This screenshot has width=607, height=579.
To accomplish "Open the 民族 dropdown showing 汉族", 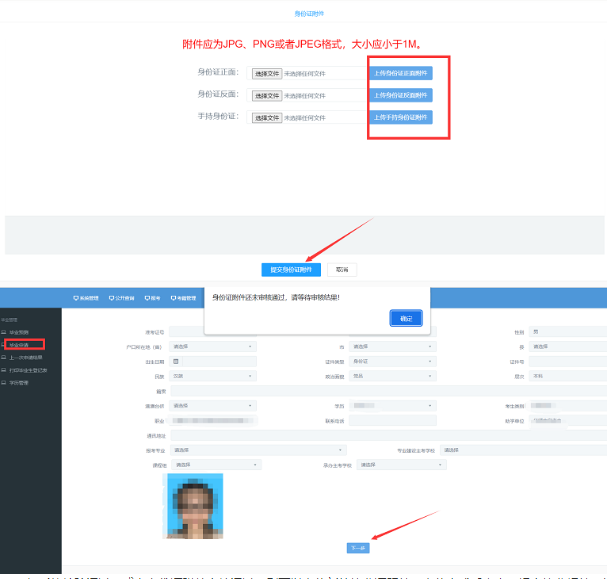I will click(x=213, y=376).
